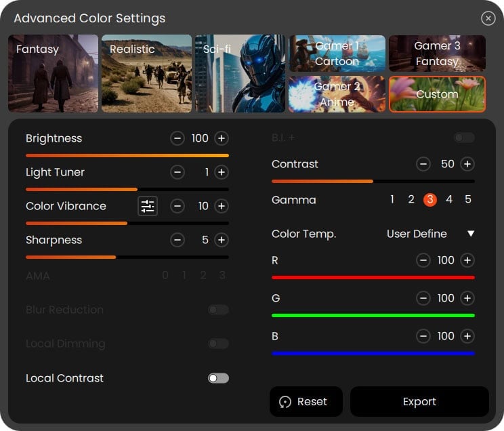
Task: Click the red R channel slider
Action: (373, 278)
